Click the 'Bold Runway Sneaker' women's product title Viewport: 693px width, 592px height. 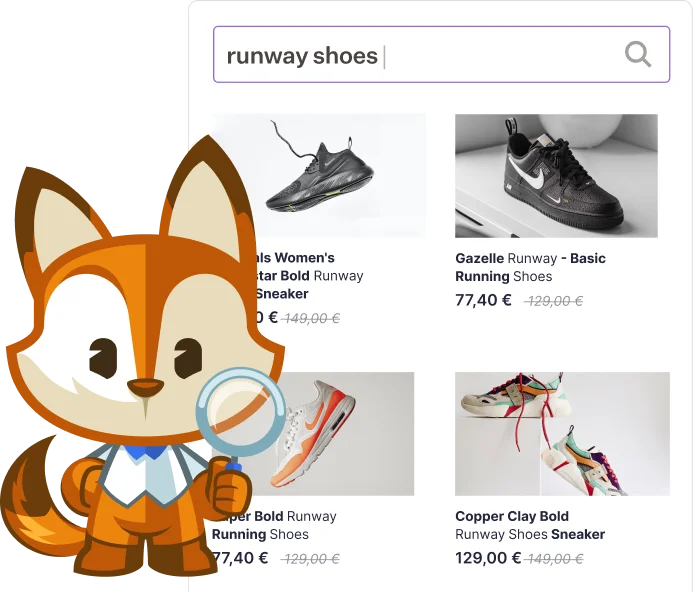pos(300,276)
